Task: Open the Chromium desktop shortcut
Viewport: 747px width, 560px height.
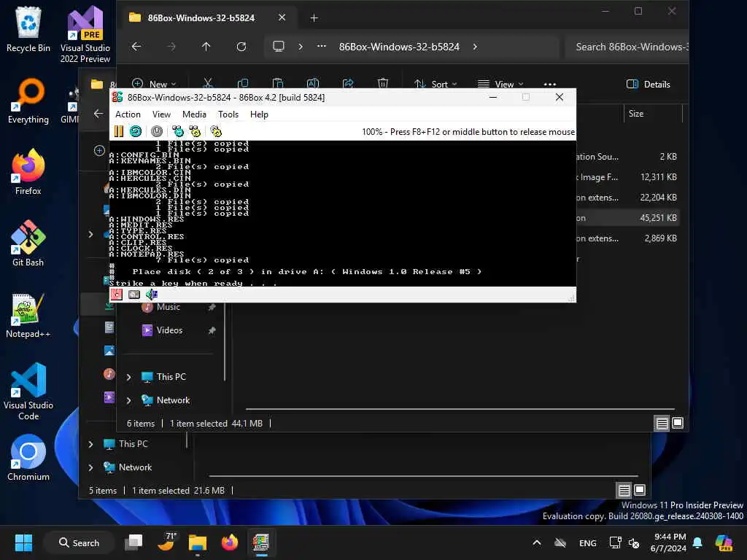Action: pos(28,458)
